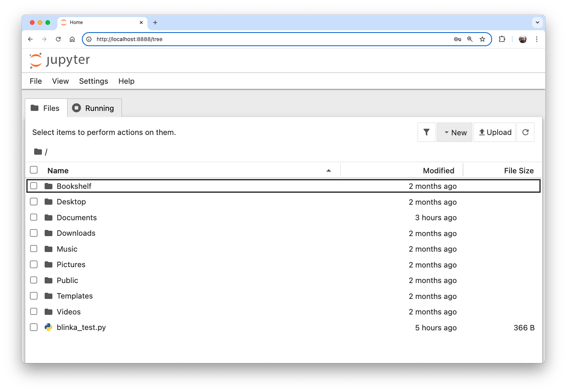
Task: Open the tab search dropdown chevron
Action: click(x=538, y=22)
